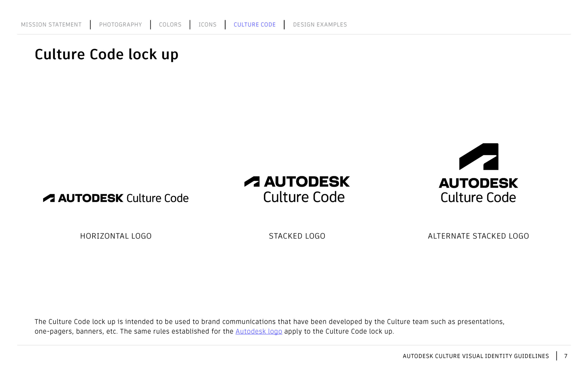Image resolution: width=588 pixels, height=380 pixels.
Task: Click "Culture Code" text in the rightmost logo
Action: click(x=478, y=198)
